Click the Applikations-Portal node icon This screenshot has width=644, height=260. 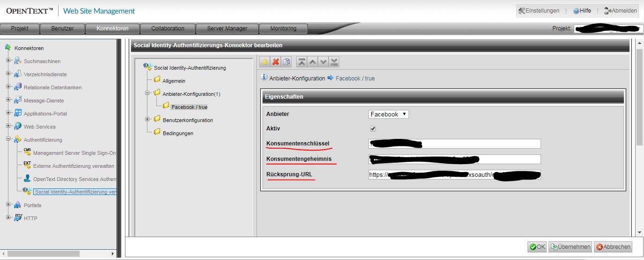18,113
